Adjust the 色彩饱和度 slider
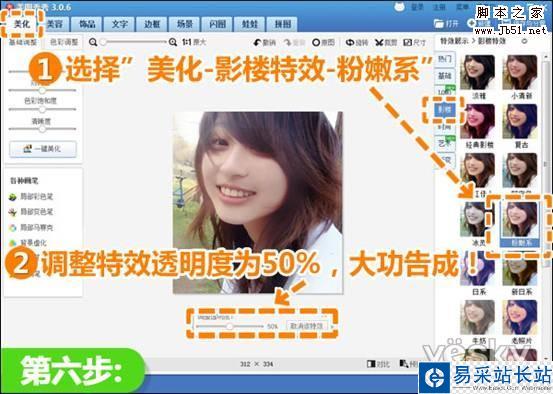 coord(42,109)
